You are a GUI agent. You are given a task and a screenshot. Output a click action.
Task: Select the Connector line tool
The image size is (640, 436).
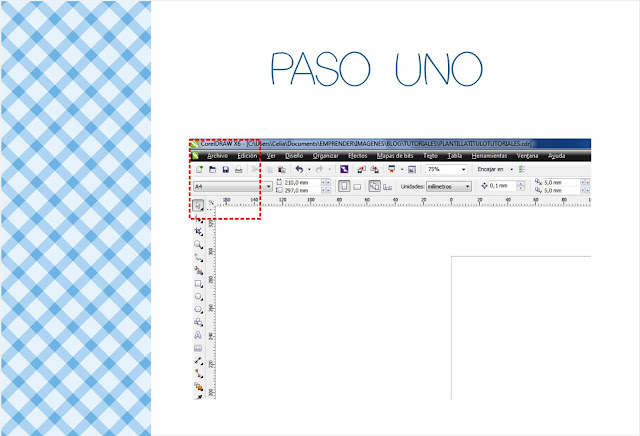coord(198,374)
